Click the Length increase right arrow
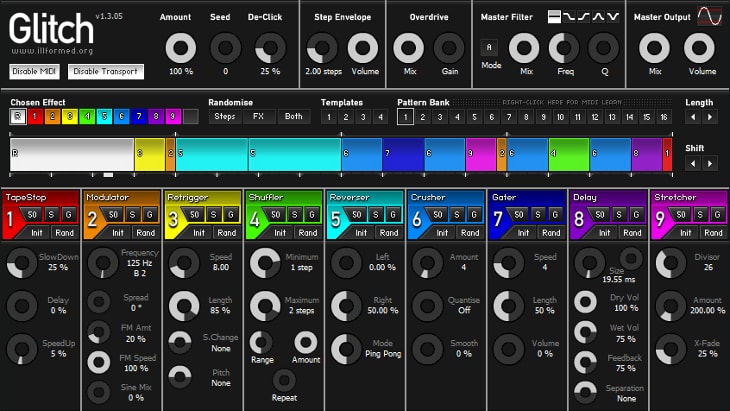Viewport: 730px width, 411px height. [710, 117]
